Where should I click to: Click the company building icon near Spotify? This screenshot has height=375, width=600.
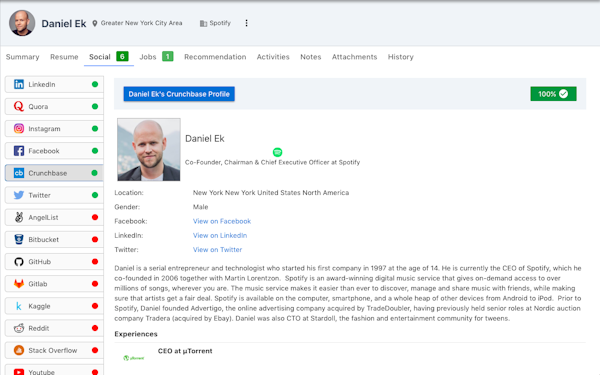pyautogui.click(x=203, y=23)
